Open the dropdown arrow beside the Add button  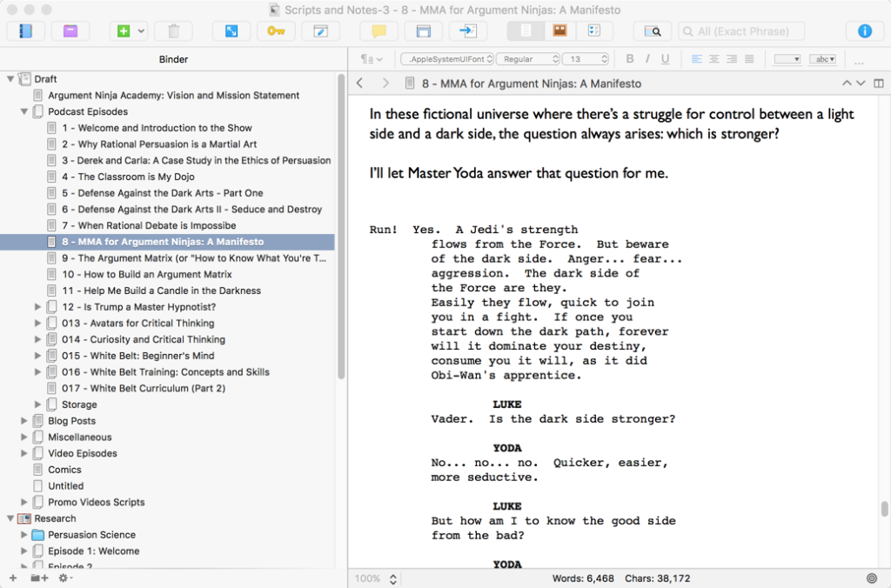coord(142,31)
